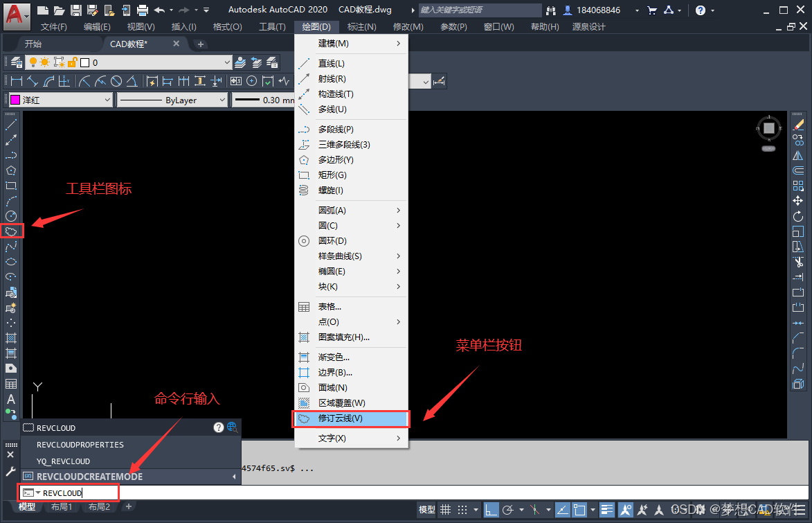This screenshot has height=523, width=812.
Task: Click the Save icon in quick access toolbar
Action: 76,10
